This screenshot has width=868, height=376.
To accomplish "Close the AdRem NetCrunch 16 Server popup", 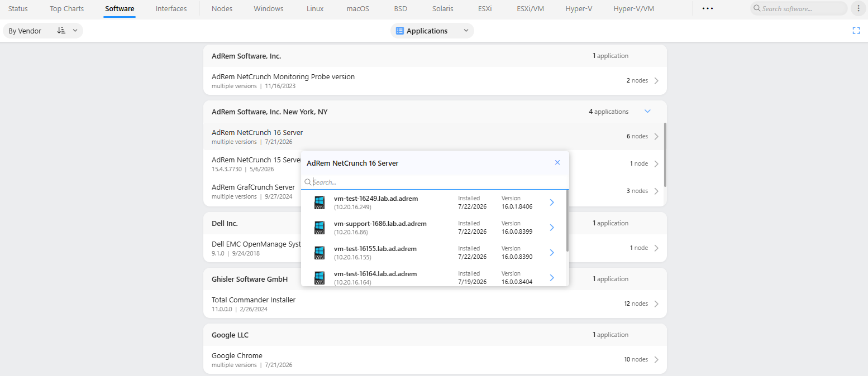I will coord(557,162).
